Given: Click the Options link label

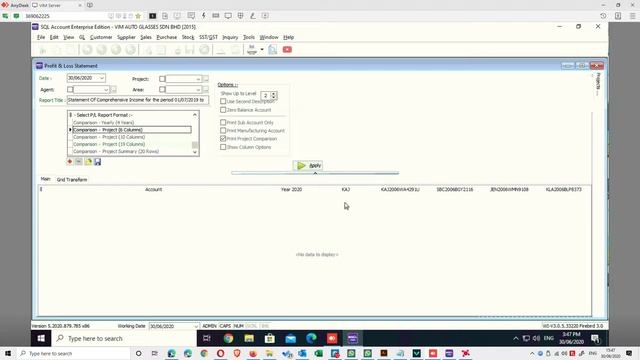Looking at the screenshot, I should (227, 84).
